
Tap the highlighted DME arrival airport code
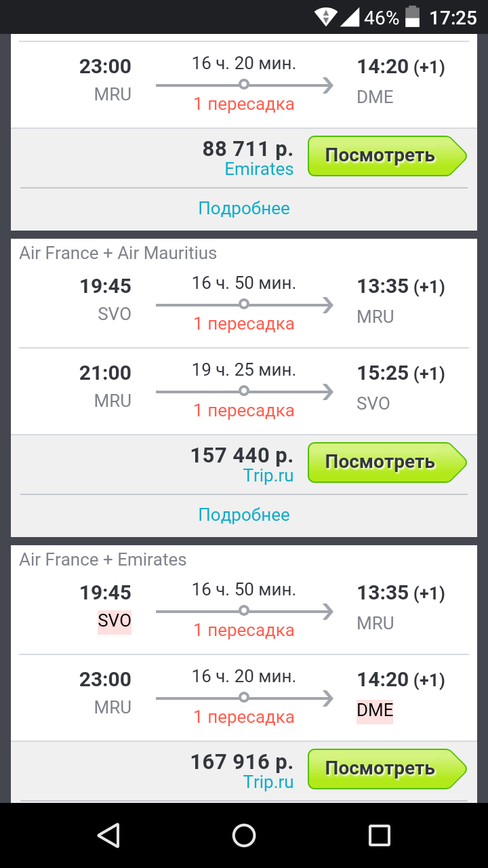[375, 710]
